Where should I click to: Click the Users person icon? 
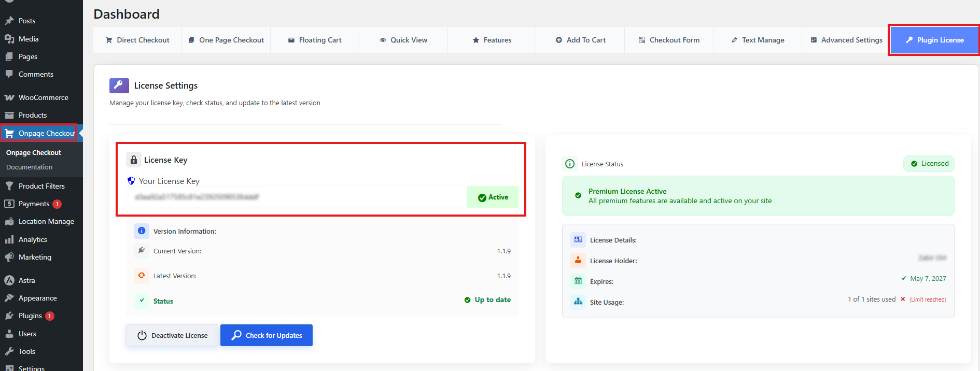coord(9,334)
